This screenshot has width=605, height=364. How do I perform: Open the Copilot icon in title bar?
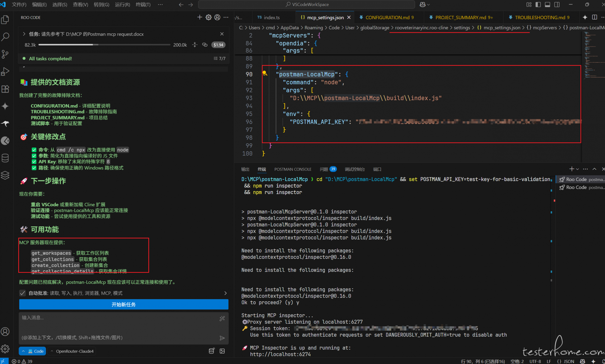423,4
